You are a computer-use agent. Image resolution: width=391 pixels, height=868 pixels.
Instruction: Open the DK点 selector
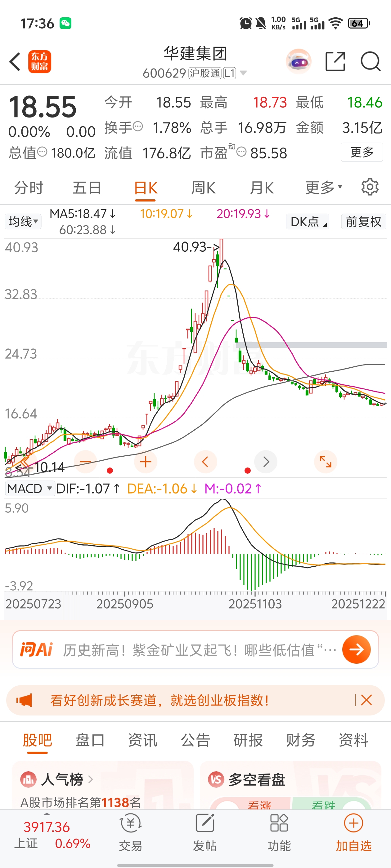click(307, 221)
